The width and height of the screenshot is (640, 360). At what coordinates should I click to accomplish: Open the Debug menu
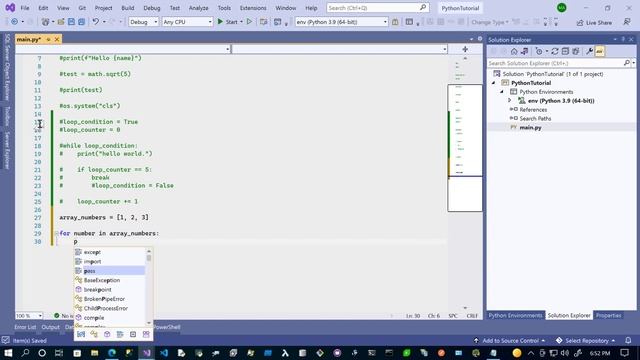tap(152, 8)
